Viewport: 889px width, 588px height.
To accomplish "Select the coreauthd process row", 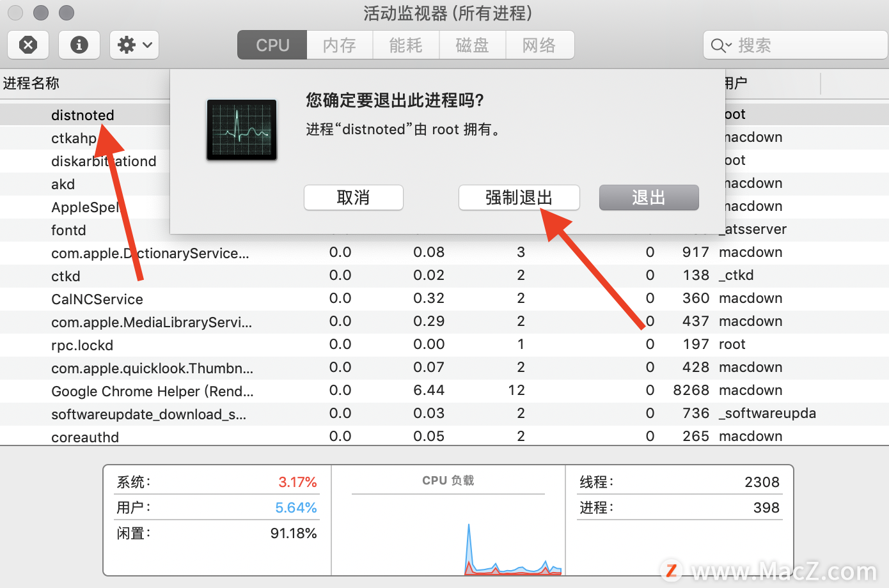I will [444, 436].
